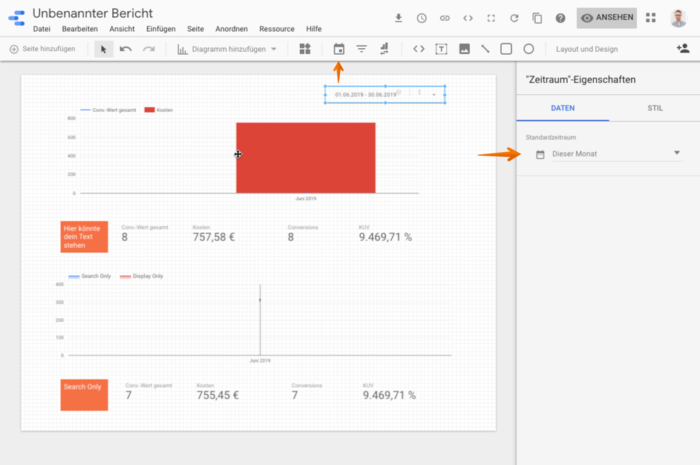
Task: Open community visualizations icon
Action: point(305,49)
